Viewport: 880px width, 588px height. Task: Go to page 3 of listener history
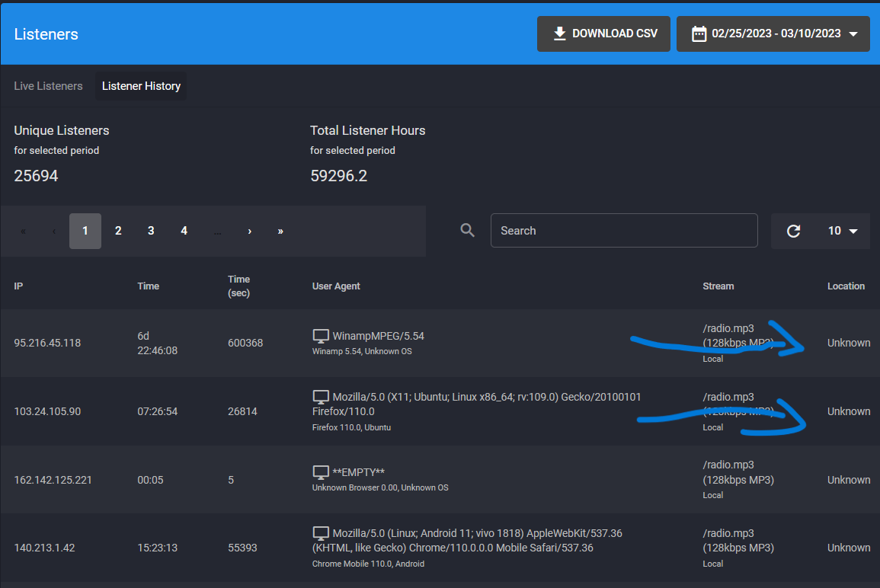pos(151,231)
